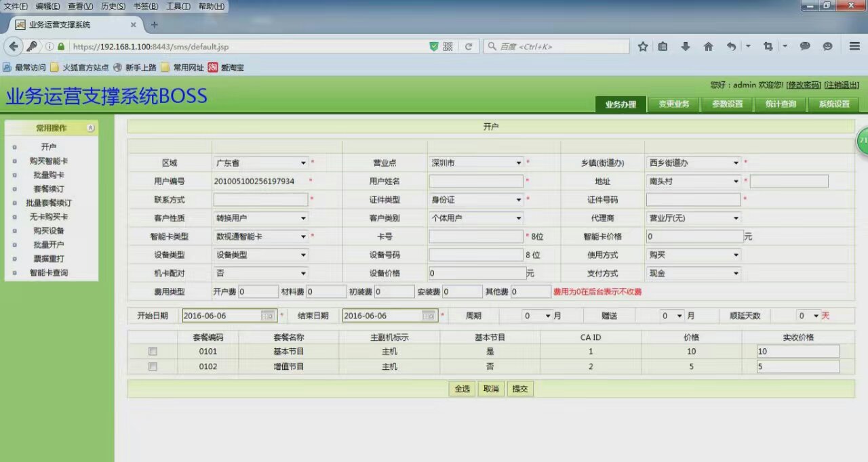Click the reload page icon
868x462 pixels.
(468, 47)
